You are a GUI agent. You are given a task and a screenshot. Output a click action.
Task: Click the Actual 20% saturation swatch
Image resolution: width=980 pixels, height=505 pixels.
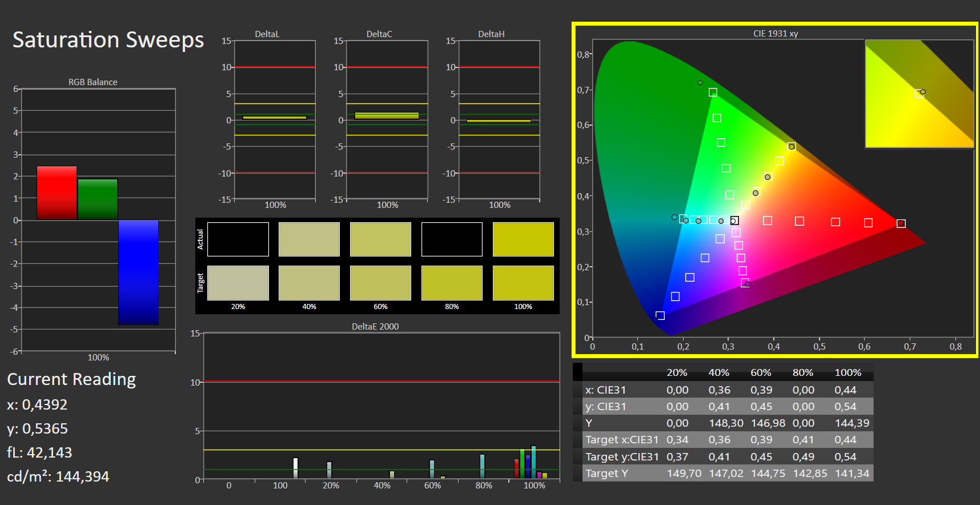tap(238, 239)
